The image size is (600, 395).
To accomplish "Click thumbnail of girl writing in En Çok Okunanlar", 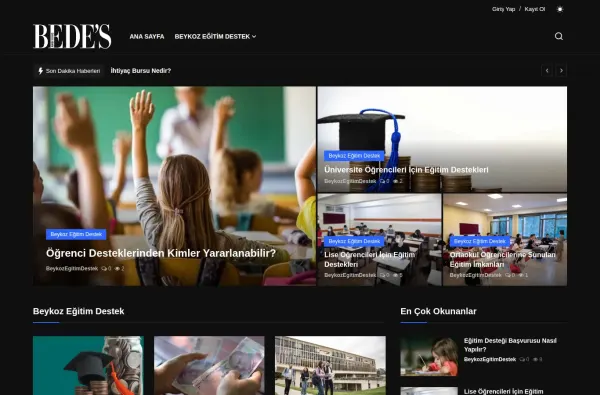I will tap(429, 356).
